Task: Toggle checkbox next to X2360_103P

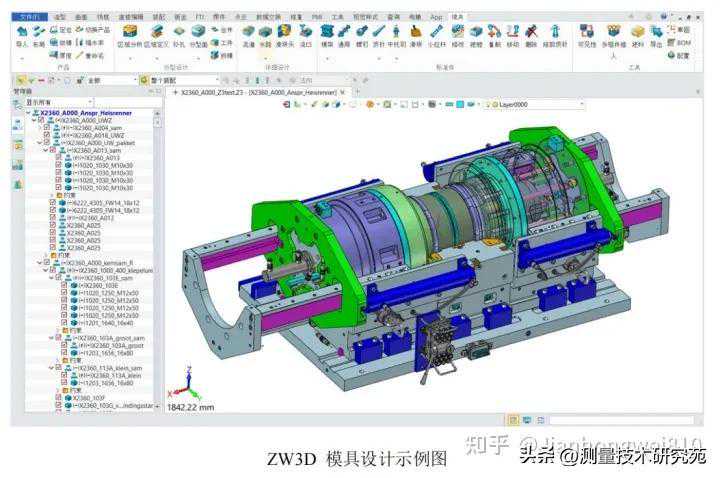Action: tap(59, 397)
